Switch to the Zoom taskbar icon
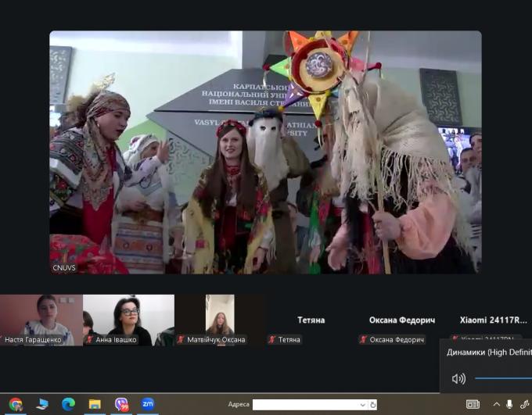The width and height of the screenshot is (532, 415). [x=148, y=404]
